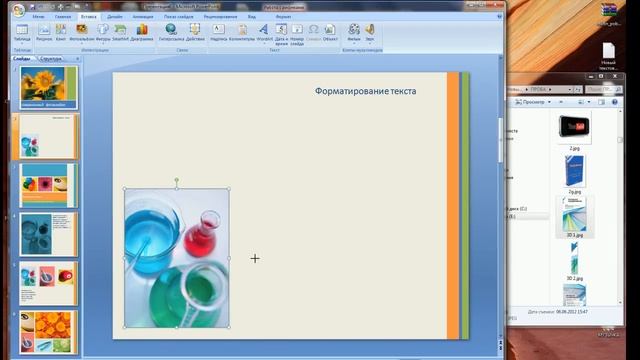
Task: Open the Рецензирование tab
Action: click(220, 17)
